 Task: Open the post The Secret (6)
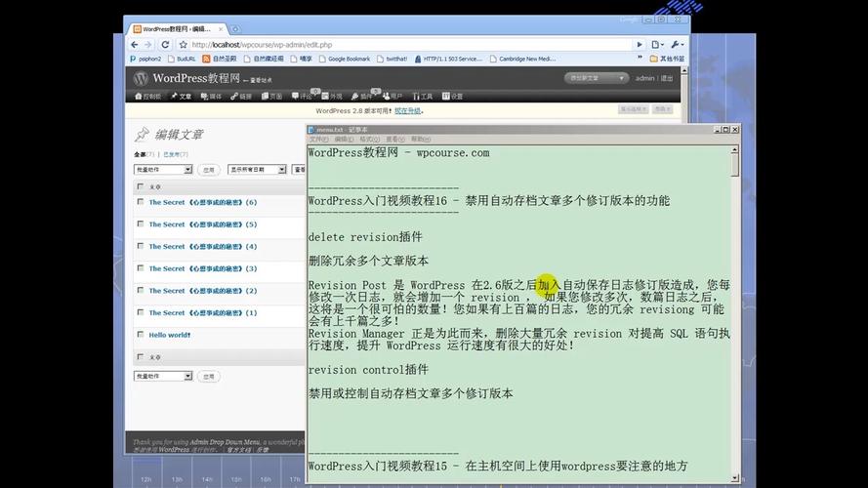pyautogui.click(x=203, y=202)
